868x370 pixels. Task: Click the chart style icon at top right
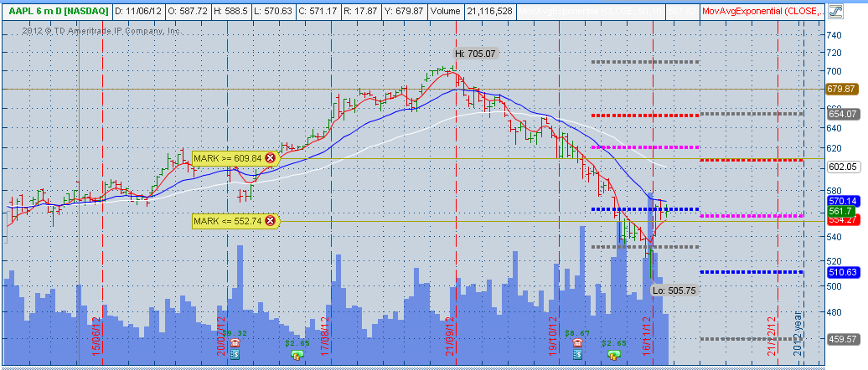[x=834, y=11]
